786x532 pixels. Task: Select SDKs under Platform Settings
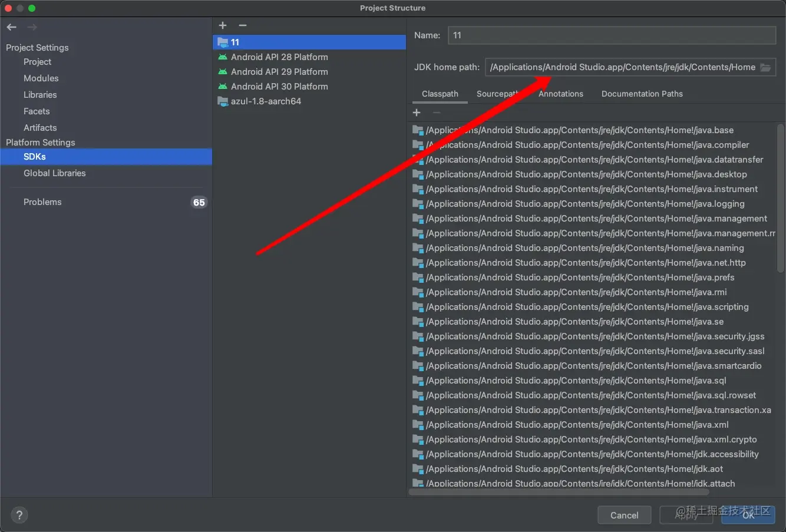106,157
